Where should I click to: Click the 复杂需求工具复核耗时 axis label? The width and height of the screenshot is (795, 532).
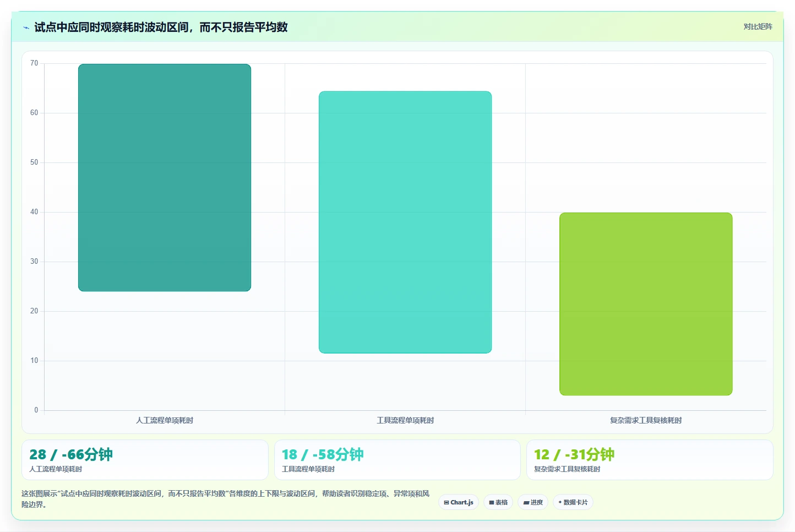click(646, 420)
